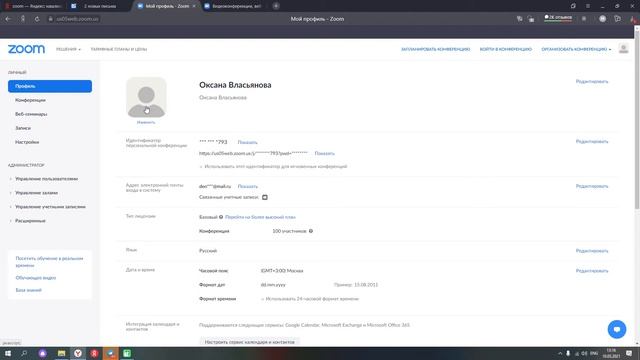Open the browser downloads icon
This screenshot has height=360, width=640.
(x=632, y=19)
